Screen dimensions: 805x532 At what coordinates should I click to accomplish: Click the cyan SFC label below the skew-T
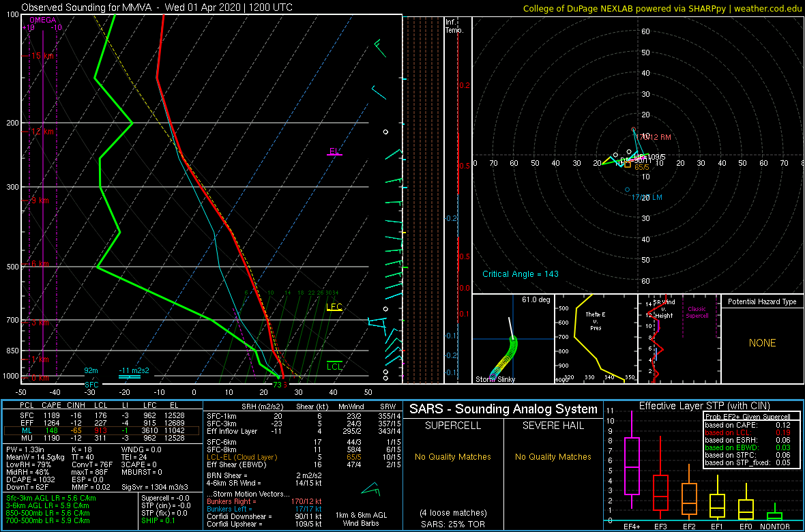tap(92, 384)
